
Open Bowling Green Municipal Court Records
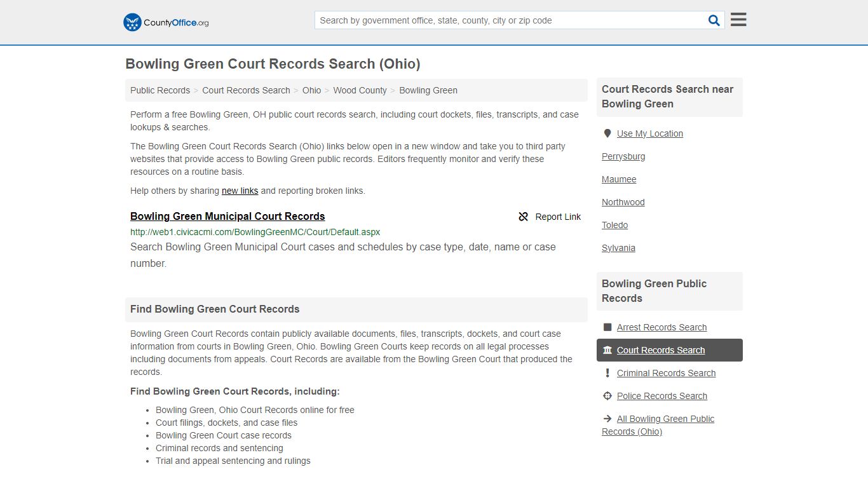pyautogui.click(x=227, y=216)
